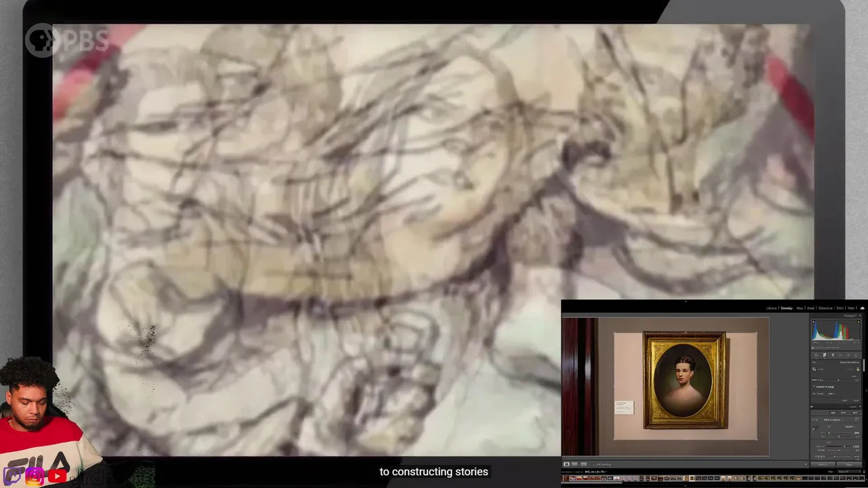
Task: Click the Temp slider
Action: point(839,433)
